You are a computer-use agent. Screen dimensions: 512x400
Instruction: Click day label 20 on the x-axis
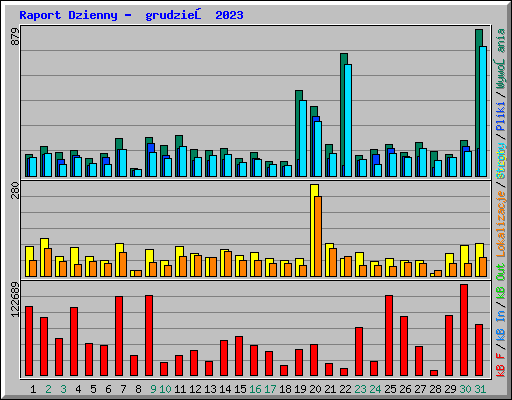coord(315,389)
